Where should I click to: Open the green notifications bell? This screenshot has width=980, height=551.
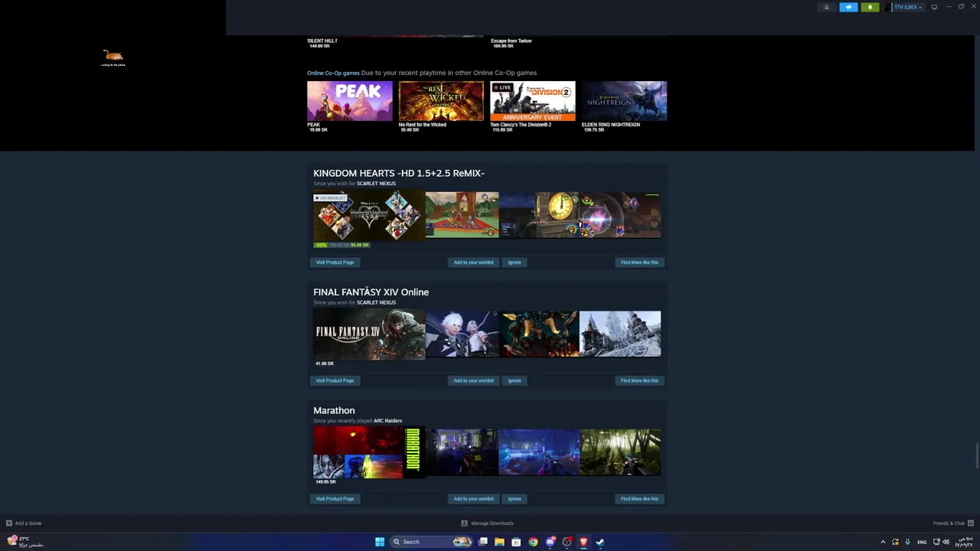pyautogui.click(x=870, y=7)
